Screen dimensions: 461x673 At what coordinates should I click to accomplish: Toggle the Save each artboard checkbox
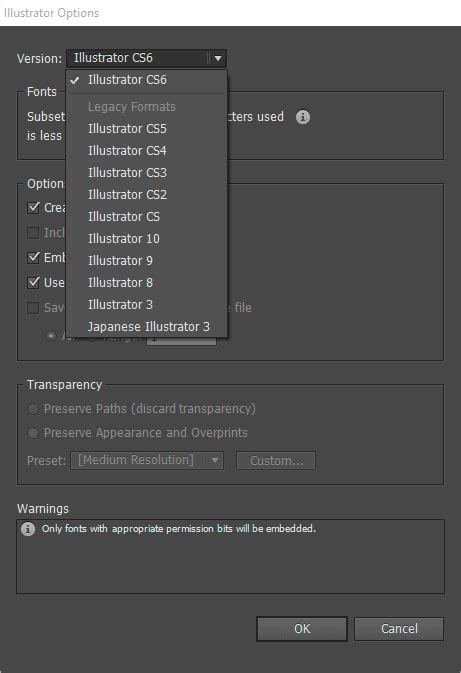(x=33, y=307)
